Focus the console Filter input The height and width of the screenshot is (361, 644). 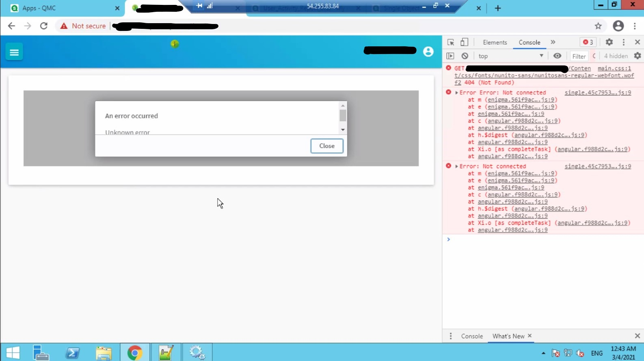(x=579, y=56)
